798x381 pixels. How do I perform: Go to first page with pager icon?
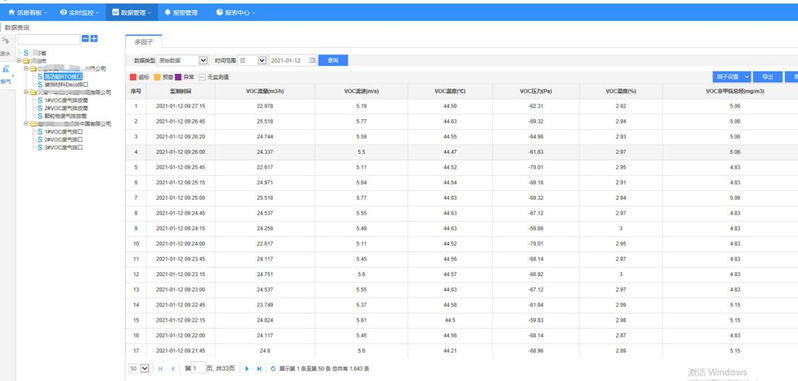click(x=161, y=368)
